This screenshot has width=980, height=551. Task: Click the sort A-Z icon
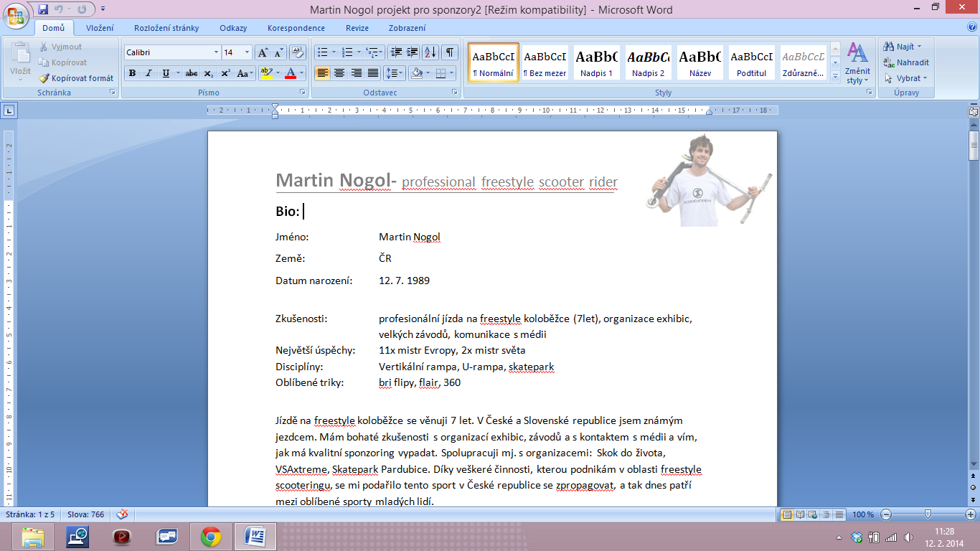430,52
